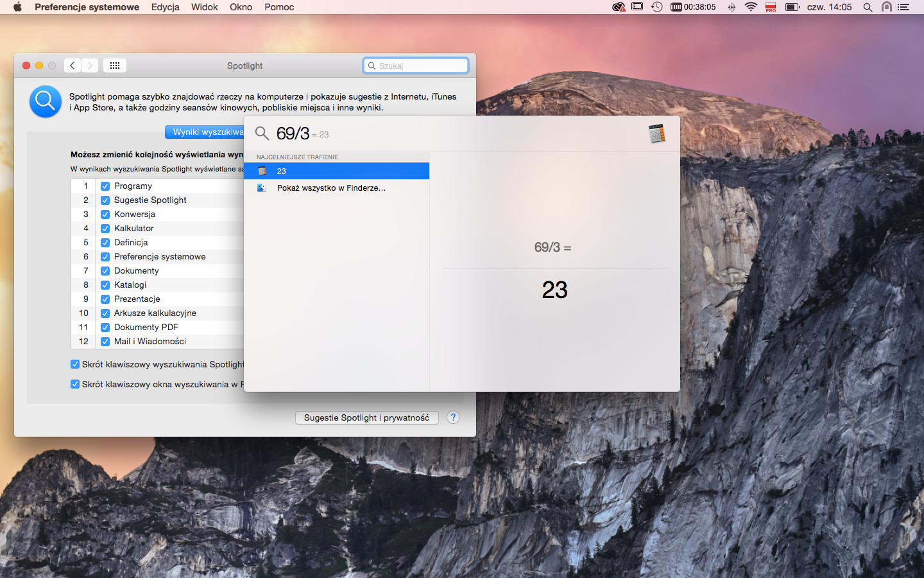This screenshot has width=924, height=578.
Task: Choose Pokaż wszystko w Finderze
Action: pos(337,188)
